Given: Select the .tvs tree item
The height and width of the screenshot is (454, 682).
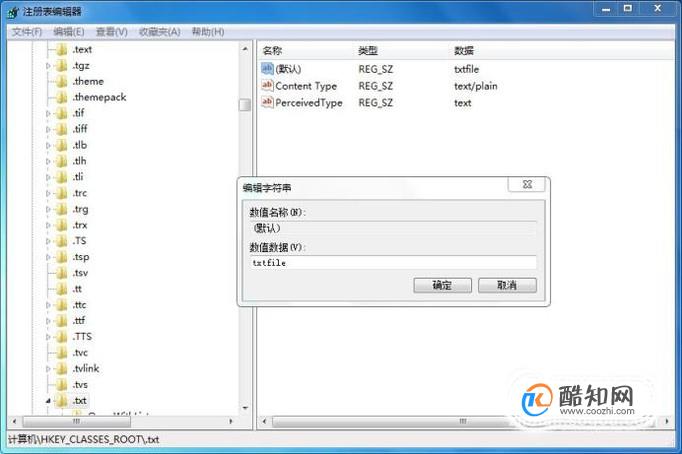Looking at the screenshot, I should coord(80,385).
